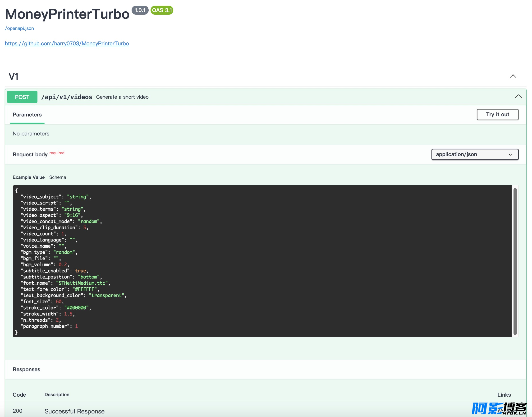Screen dimensions: 532x417
Task: Click the "video_concat_mode": "random" line
Action: 61,222
